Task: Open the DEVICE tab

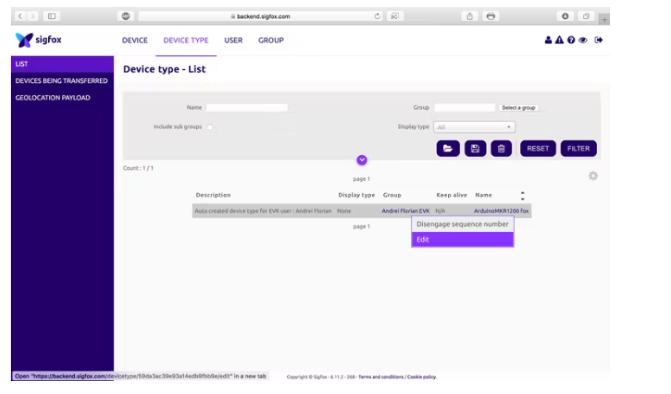Action: (135, 40)
